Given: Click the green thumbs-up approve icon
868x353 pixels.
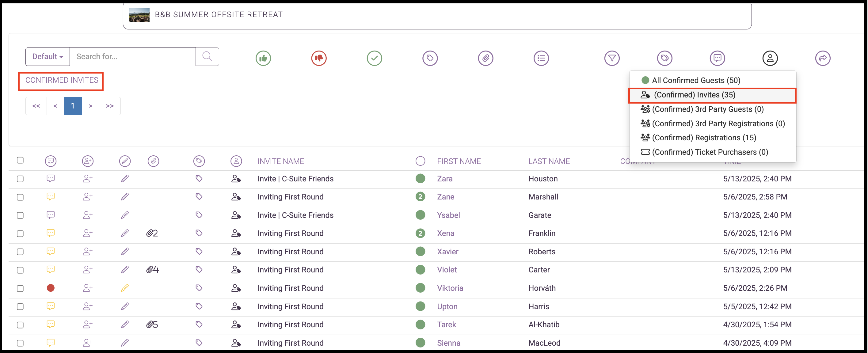Looking at the screenshot, I should click(x=263, y=58).
